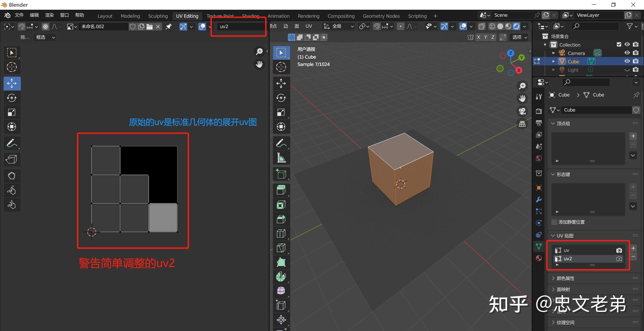Expand the Cube item in the outliner
644x331 pixels.
(x=553, y=61)
